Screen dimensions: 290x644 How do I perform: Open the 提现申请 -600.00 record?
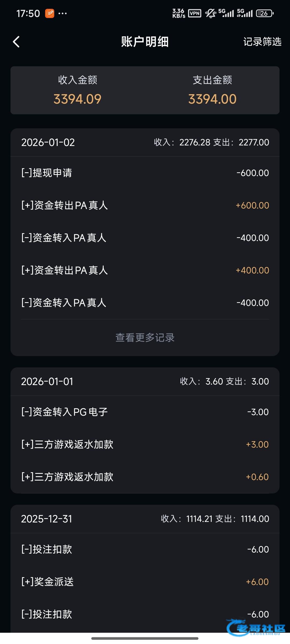point(145,173)
